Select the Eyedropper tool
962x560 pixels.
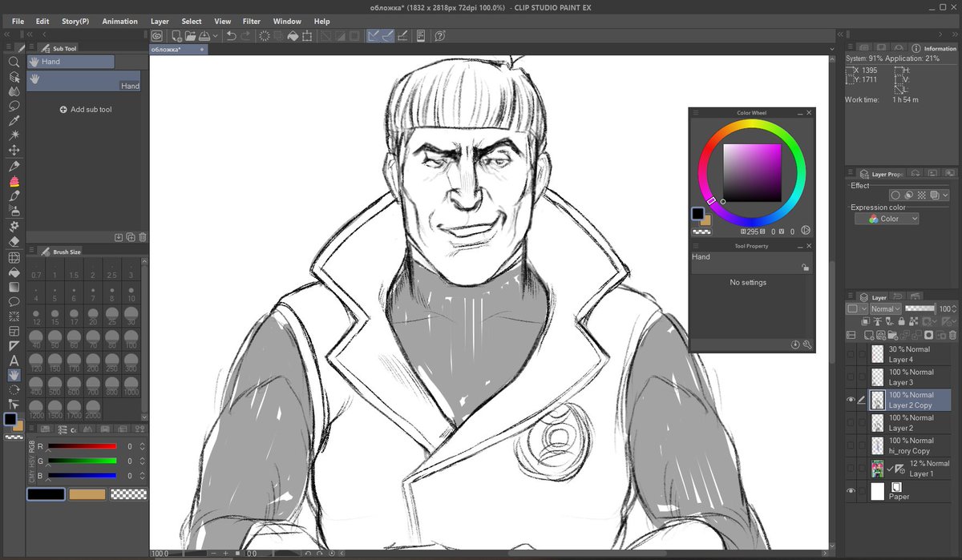click(x=13, y=121)
